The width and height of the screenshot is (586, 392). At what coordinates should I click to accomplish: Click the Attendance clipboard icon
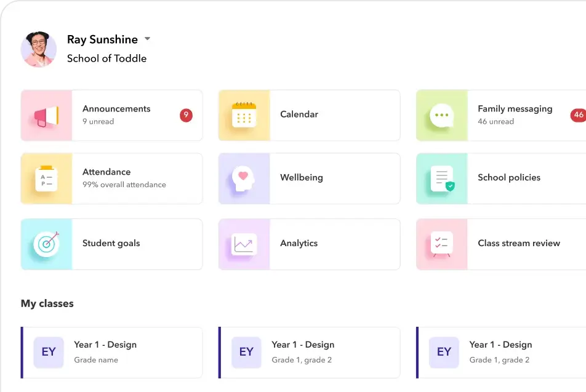pos(46,178)
